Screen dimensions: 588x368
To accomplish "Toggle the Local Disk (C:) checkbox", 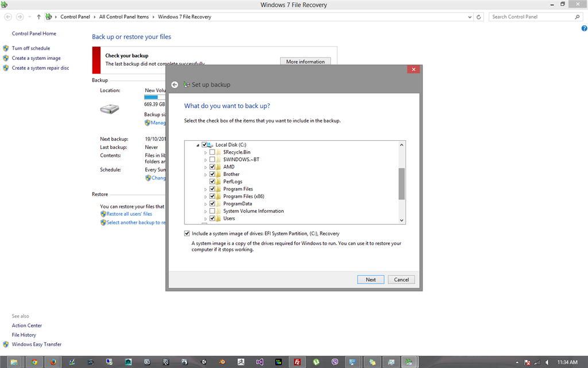I will [204, 144].
